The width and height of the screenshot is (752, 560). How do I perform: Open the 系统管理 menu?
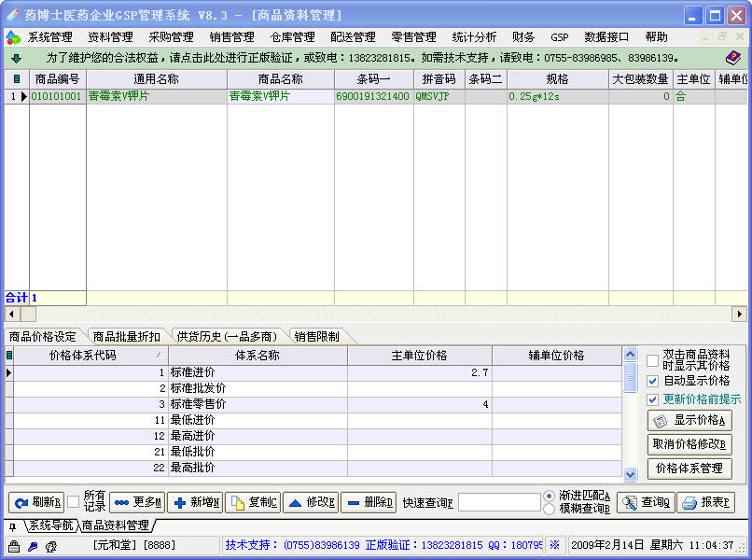(49, 37)
